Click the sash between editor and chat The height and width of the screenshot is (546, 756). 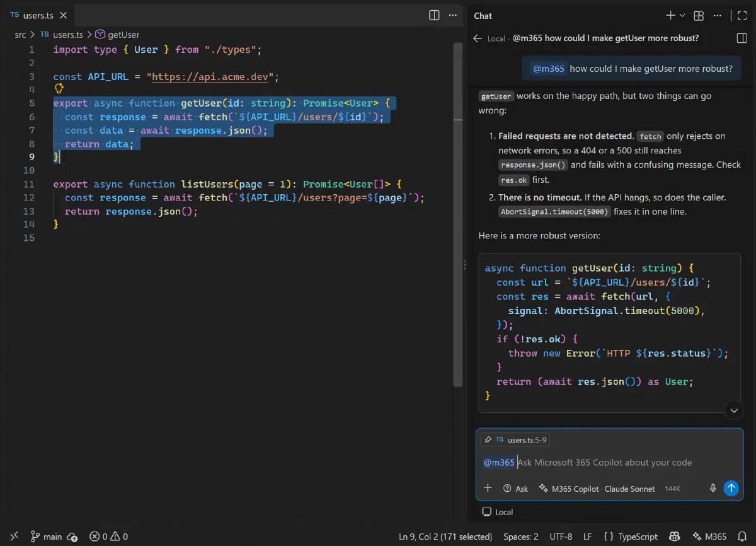click(x=466, y=265)
